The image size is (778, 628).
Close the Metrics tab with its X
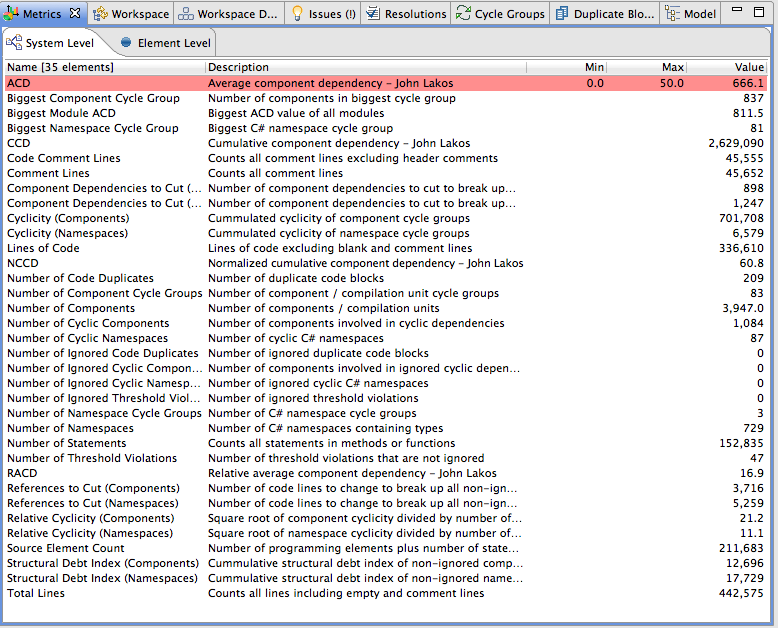75,13
